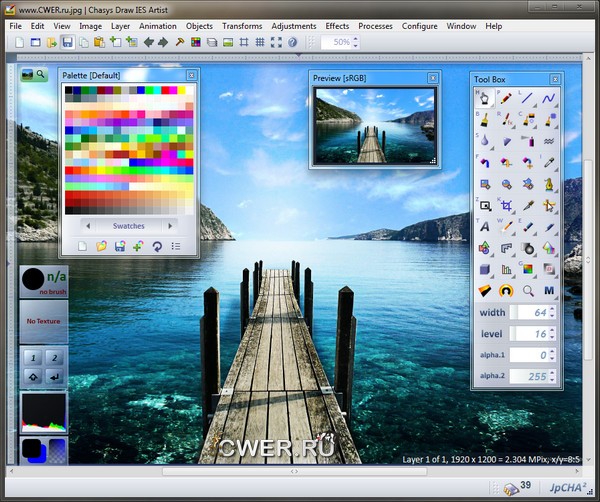Click the Save icon in main toolbar
Viewport: 600px width, 502px height.
(x=67, y=42)
